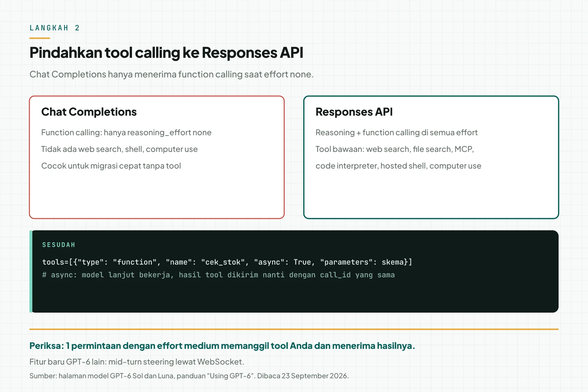The height and width of the screenshot is (392, 588).
Task: Click the 'Periksa: 1 permintaan dengan effort medium' line
Action: pos(222,346)
